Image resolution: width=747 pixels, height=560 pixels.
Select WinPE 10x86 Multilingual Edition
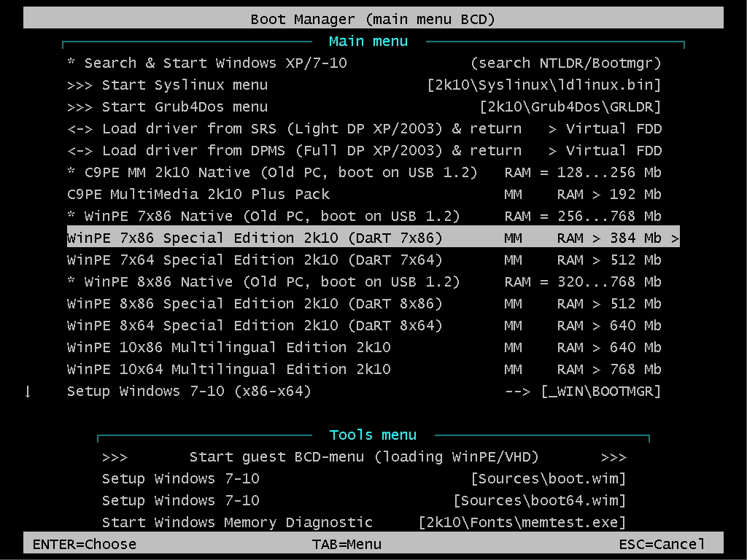[228, 348]
